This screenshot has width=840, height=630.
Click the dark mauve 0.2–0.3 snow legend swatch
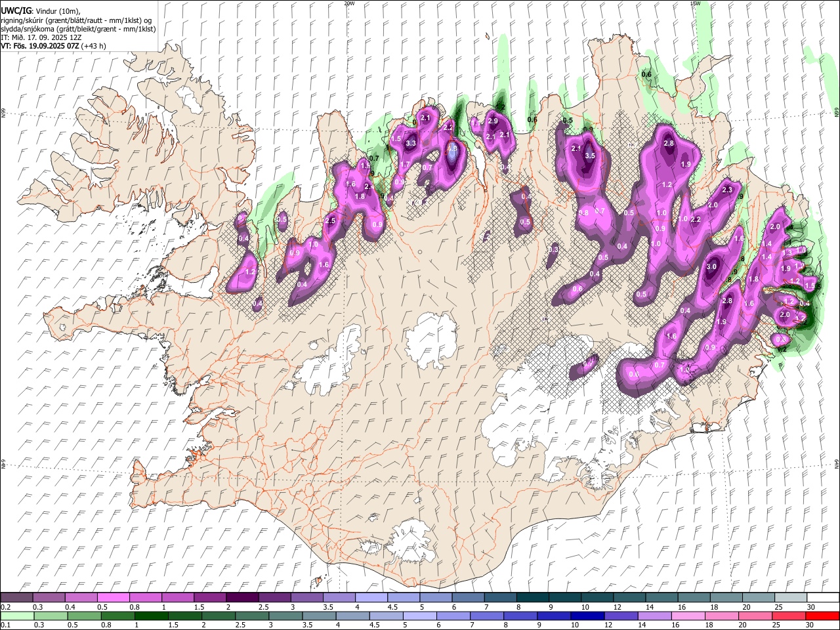pos(17,598)
